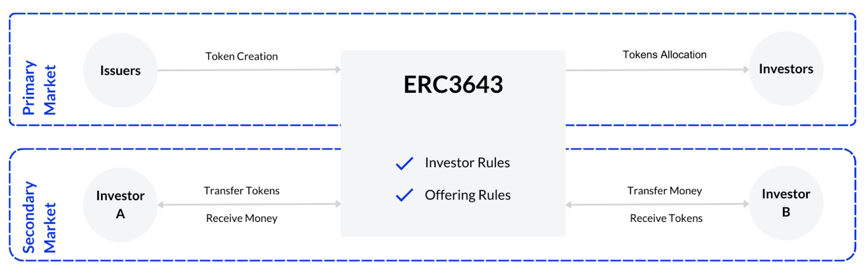
Task: Click the arrowhead pointing at Investors circle
Action: [x=746, y=69]
